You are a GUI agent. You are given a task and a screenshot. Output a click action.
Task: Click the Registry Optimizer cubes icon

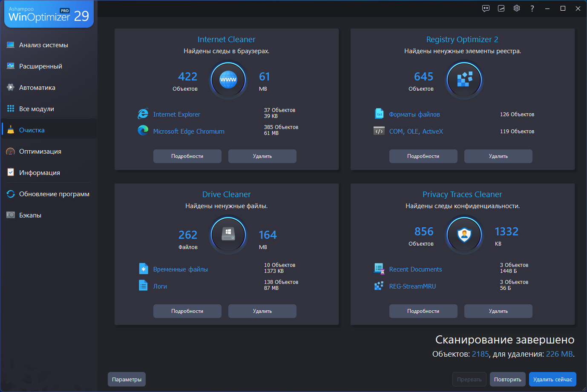[464, 80]
